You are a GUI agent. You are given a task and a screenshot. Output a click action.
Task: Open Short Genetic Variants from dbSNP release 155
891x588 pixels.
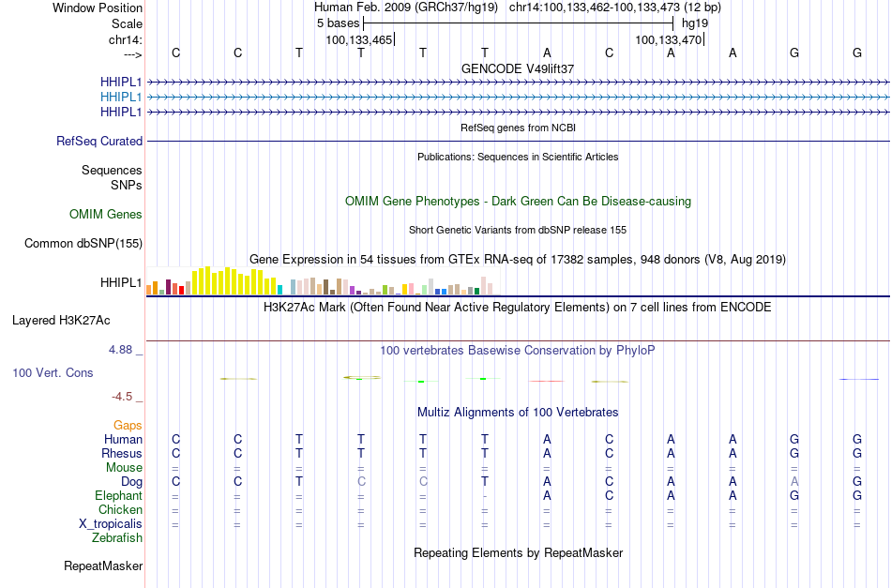pos(518,230)
